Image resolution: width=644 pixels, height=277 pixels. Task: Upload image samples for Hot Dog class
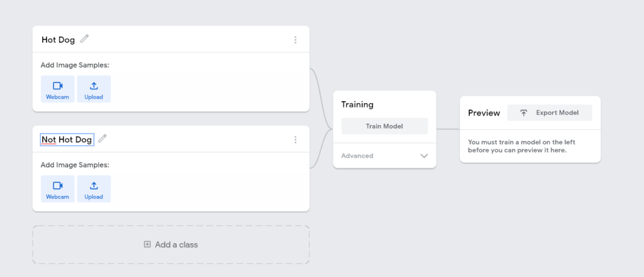(94, 89)
